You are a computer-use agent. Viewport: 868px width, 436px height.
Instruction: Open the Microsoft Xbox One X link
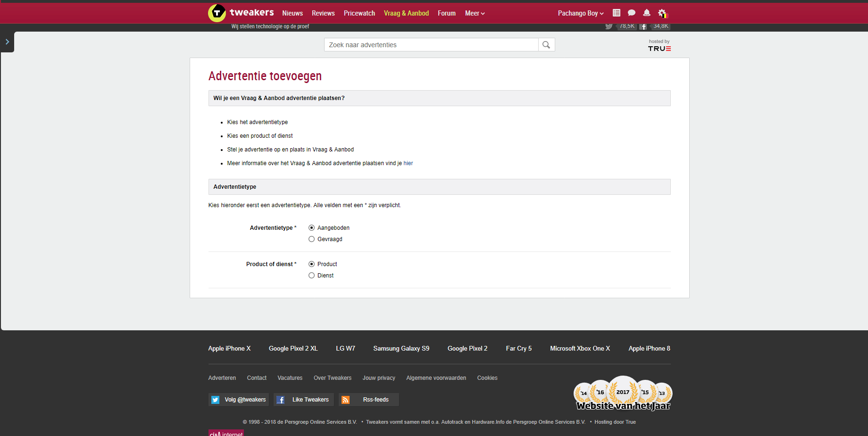(580, 349)
